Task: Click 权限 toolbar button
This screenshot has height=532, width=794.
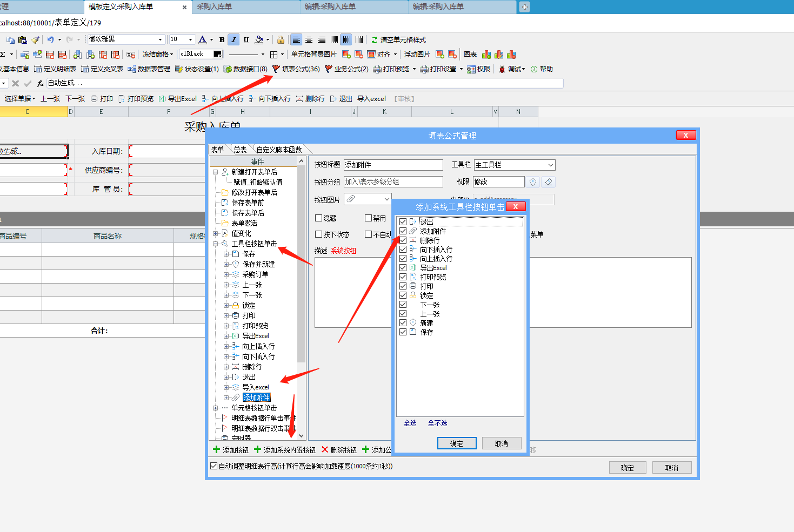Action: (x=478, y=69)
